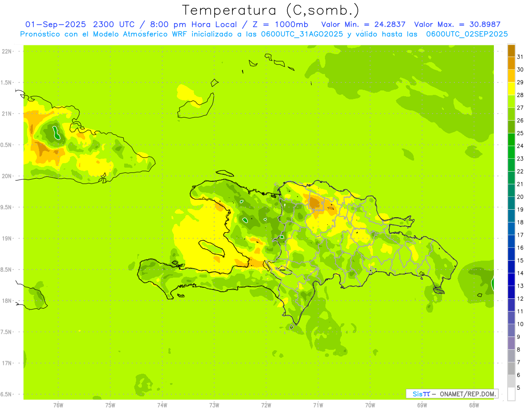Select the legend swatch between 29 and 30

[x=511, y=76]
